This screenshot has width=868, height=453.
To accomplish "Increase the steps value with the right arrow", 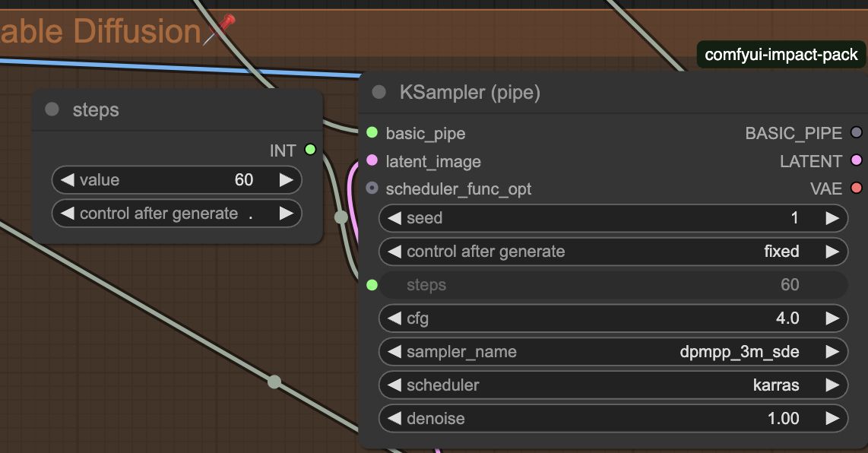I will click(x=286, y=180).
